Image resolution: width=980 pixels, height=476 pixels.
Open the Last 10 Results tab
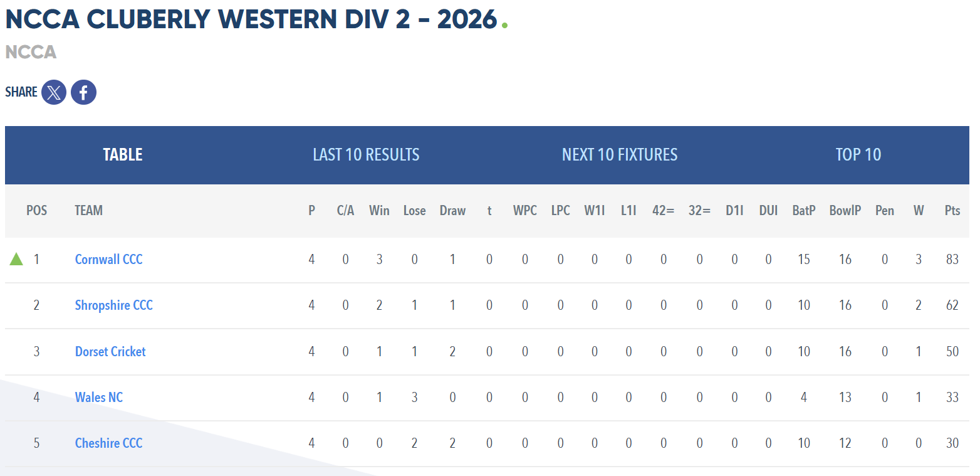point(366,155)
